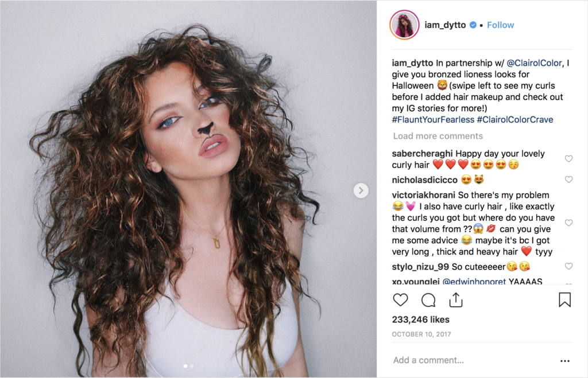This screenshot has height=378, width=588.
Task: Like the post with the heart icon
Action: [400, 300]
